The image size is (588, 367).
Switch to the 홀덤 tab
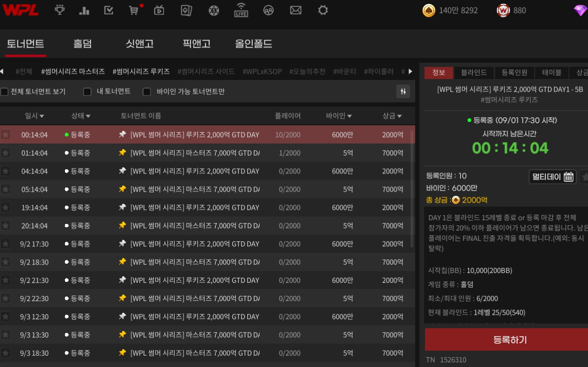(83, 44)
